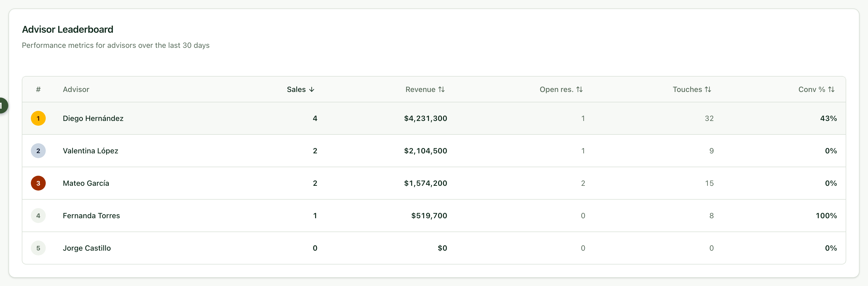Click Fernanda Torres's 8 touches

click(x=711, y=216)
